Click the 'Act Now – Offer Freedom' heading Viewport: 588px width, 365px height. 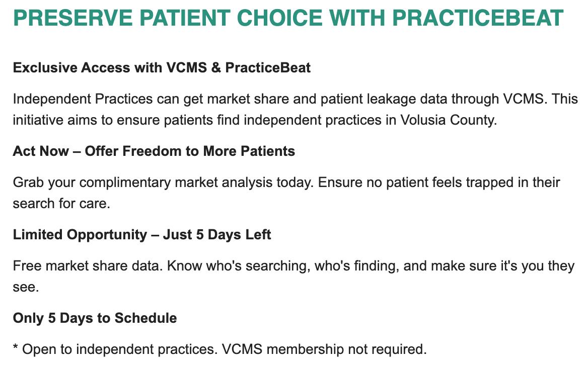(154, 151)
